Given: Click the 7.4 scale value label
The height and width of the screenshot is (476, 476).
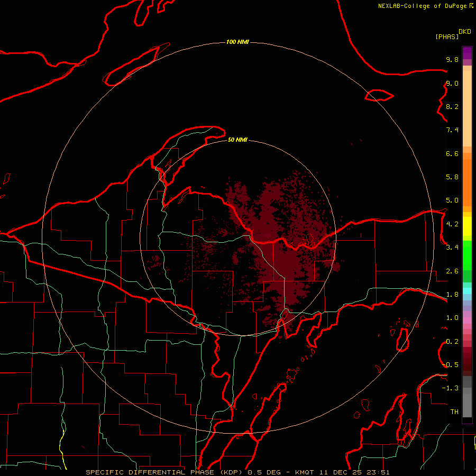Looking at the screenshot, I should [x=452, y=130].
